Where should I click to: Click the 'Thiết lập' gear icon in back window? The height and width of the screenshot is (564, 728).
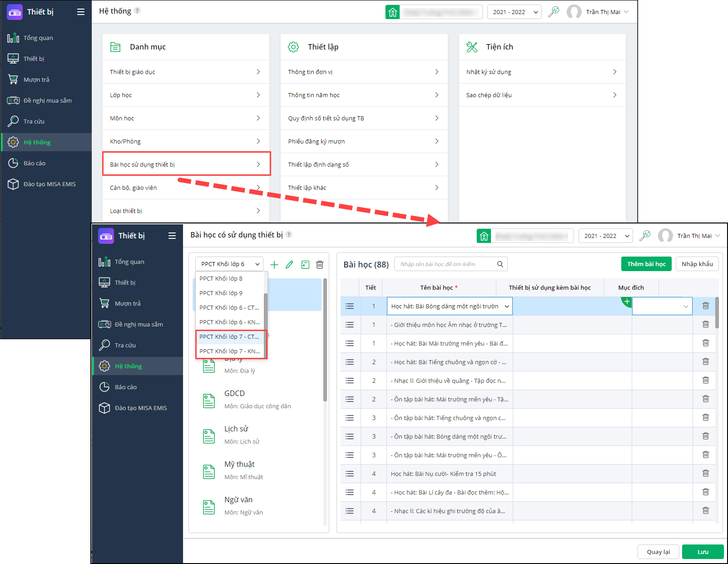point(293,47)
